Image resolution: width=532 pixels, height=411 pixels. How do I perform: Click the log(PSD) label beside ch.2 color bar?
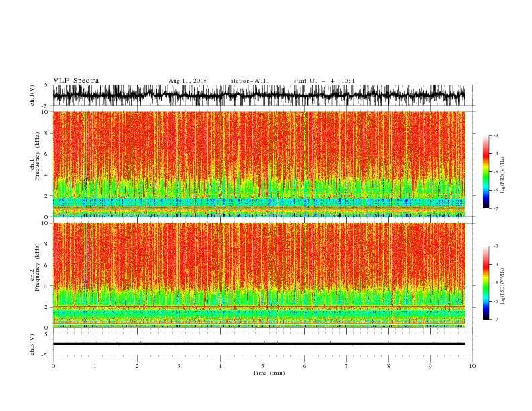click(503, 285)
